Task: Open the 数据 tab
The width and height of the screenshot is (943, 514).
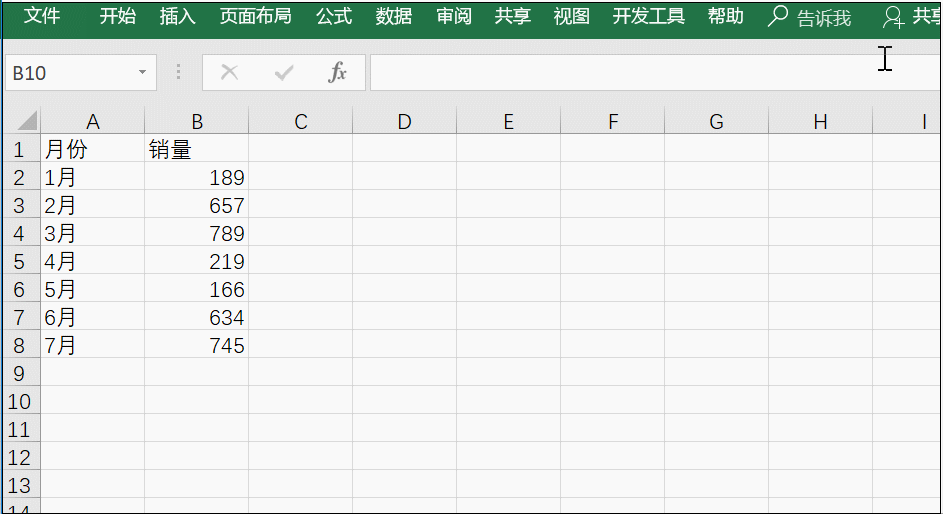Action: 394,16
